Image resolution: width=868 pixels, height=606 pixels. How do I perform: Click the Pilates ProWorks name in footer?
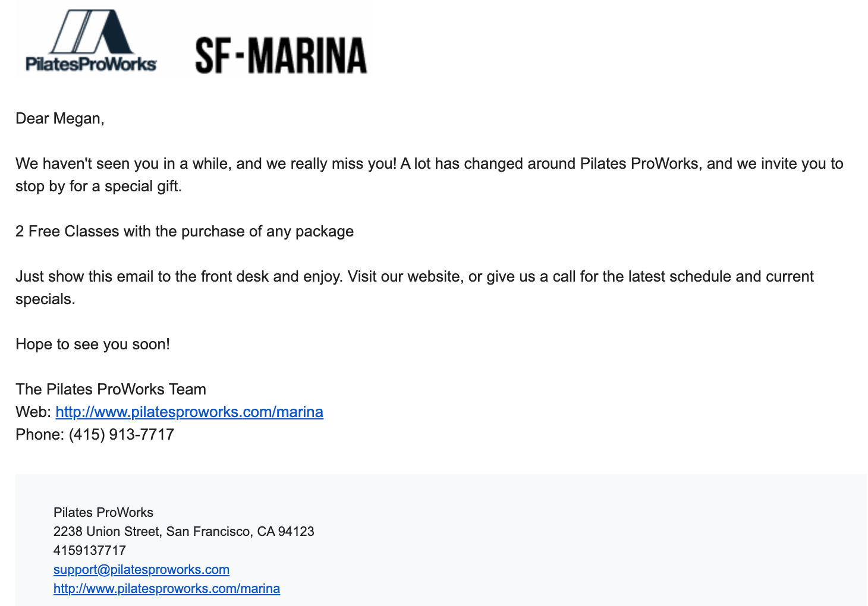point(103,512)
